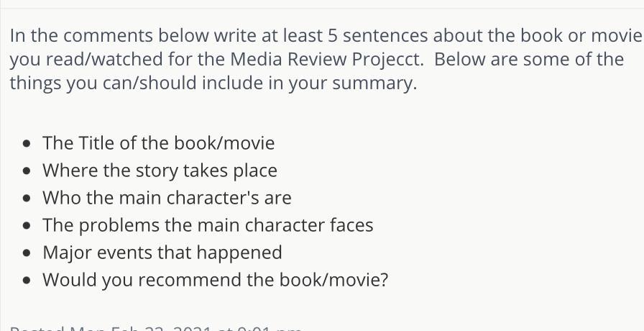
Task: Click the text "The problems the main character faces"
Action: 208,225
